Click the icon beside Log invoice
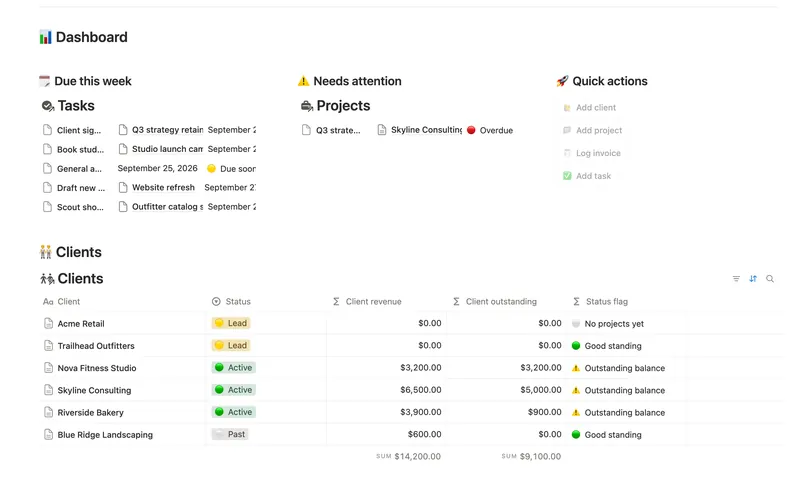 click(567, 153)
